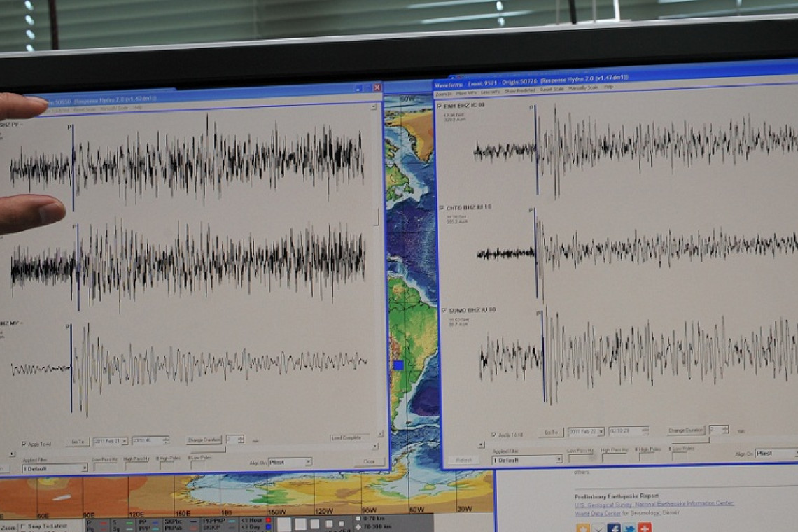Toggle the GUMO BHZ IU station checkbox
This screenshot has height=532, width=798.
point(442,310)
